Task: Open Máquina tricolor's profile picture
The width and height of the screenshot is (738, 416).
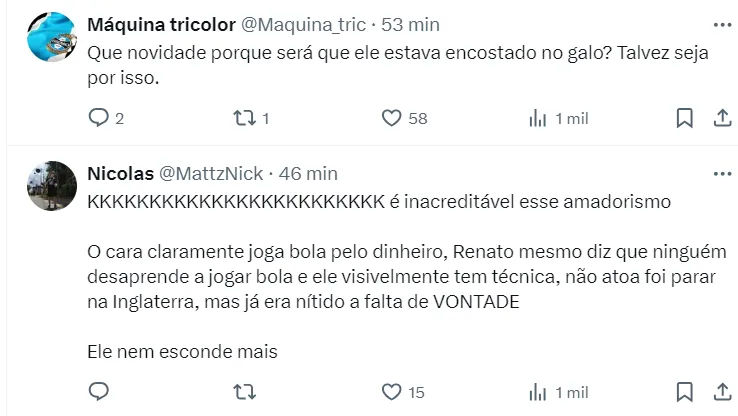Action: click(54, 37)
